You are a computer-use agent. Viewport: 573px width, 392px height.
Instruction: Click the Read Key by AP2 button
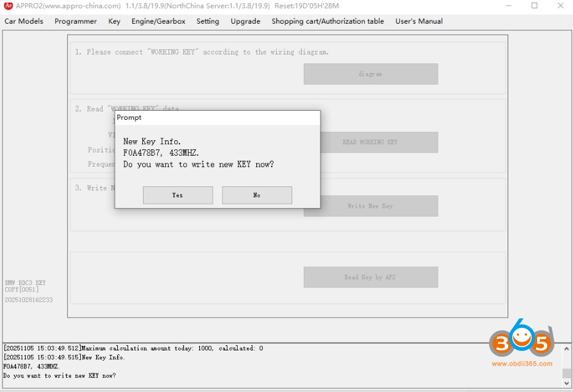(370, 277)
